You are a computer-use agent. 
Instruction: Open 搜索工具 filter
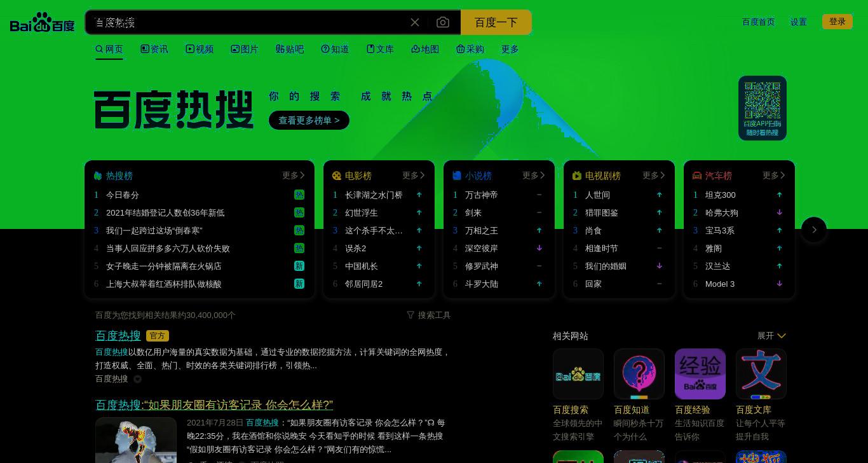pos(429,315)
